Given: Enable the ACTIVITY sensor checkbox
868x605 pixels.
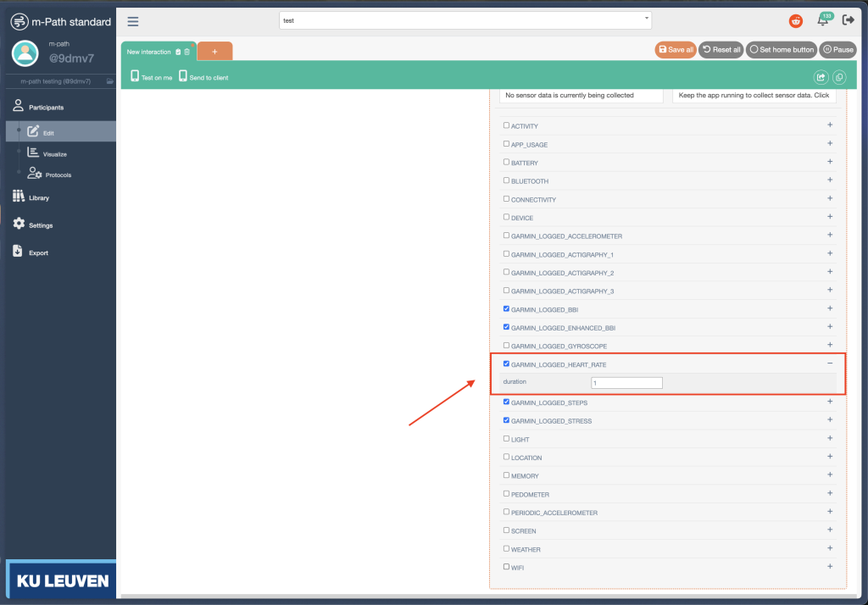Looking at the screenshot, I should point(507,125).
